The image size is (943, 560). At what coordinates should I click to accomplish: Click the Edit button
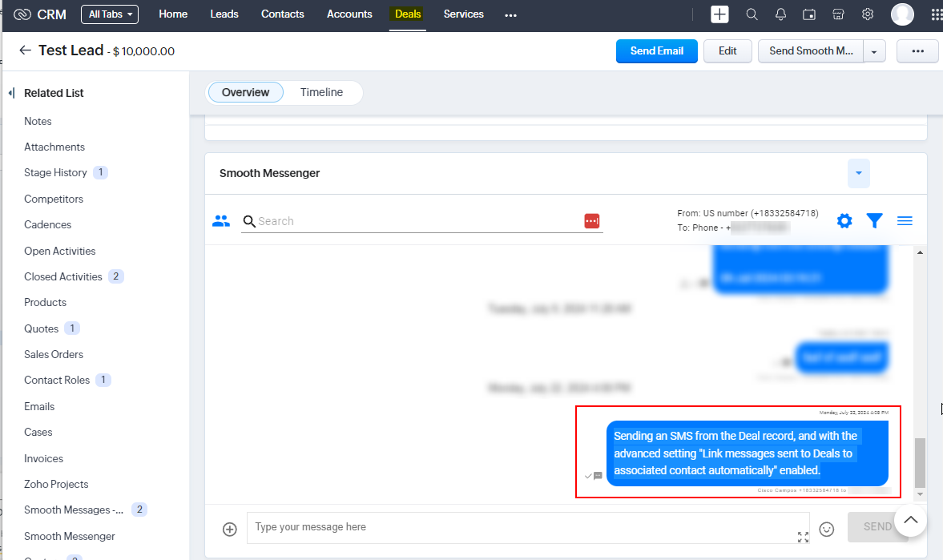pos(727,51)
